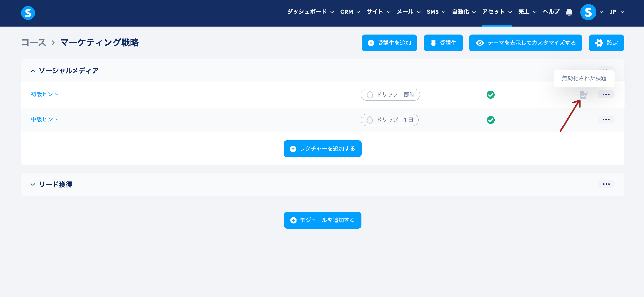Screen dimensions: 644x297
Task: Click the マーケティング戦略 course title
Action: pos(100,43)
